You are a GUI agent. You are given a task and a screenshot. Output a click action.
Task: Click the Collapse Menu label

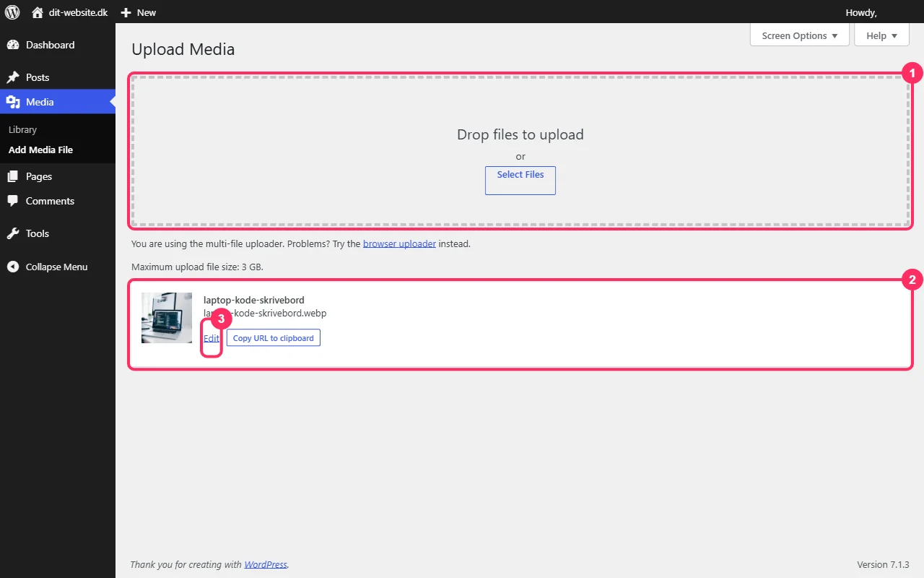pos(56,267)
